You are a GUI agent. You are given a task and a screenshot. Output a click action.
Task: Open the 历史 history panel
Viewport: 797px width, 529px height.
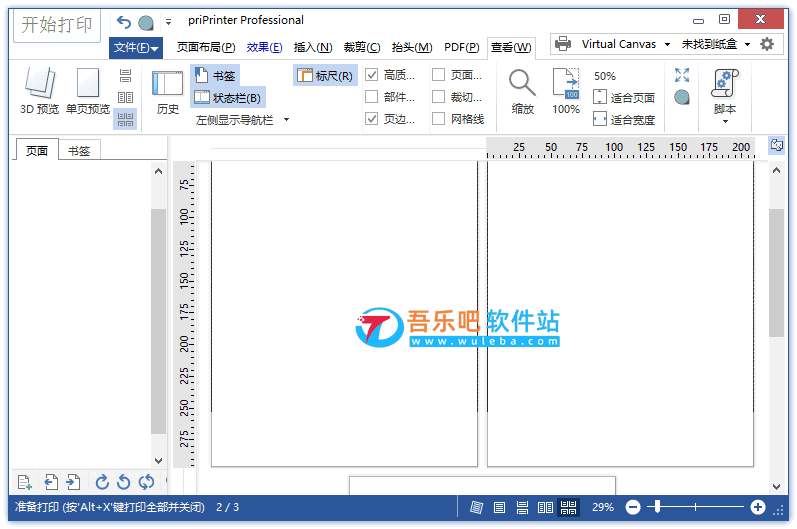pyautogui.click(x=167, y=94)
